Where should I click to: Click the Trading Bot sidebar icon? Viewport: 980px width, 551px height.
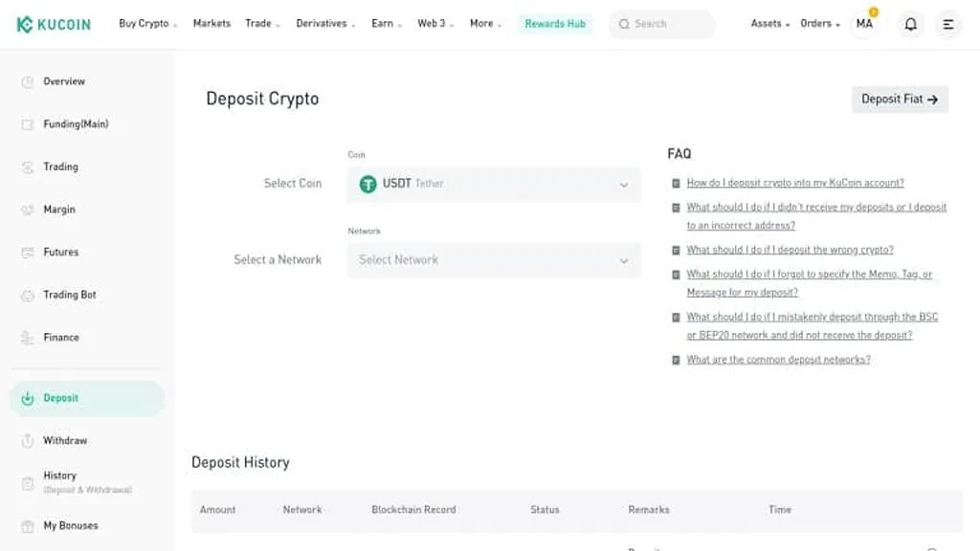pyautogui.click(x=28, y=296)
